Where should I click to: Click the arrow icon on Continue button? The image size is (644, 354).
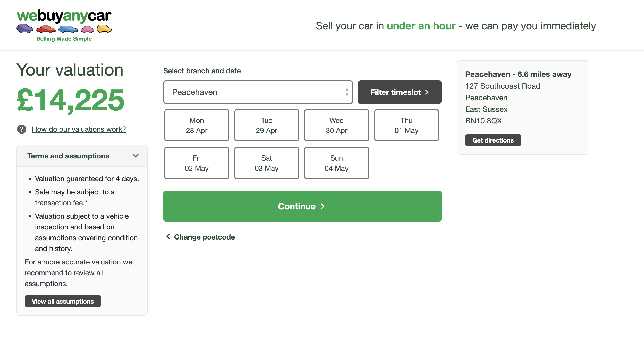[322, 206]
